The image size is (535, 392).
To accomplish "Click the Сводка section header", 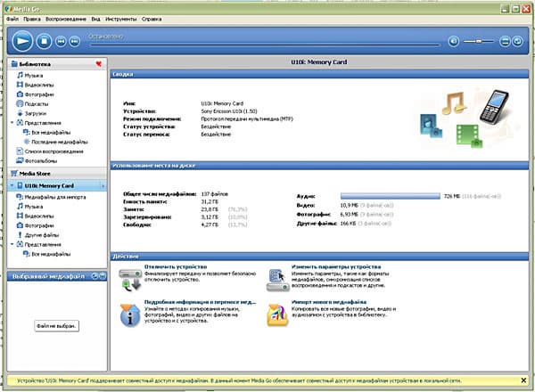I will click(x=319, y=74).
